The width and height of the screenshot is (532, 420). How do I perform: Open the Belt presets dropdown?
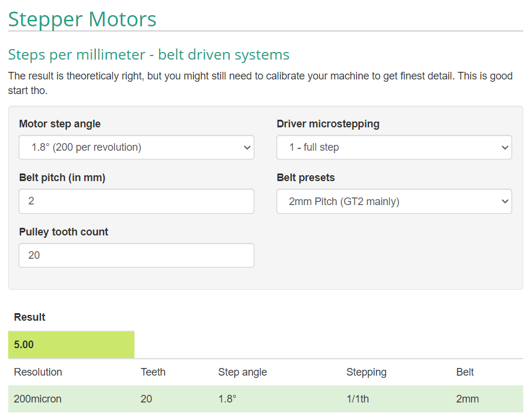click(394, 202)
